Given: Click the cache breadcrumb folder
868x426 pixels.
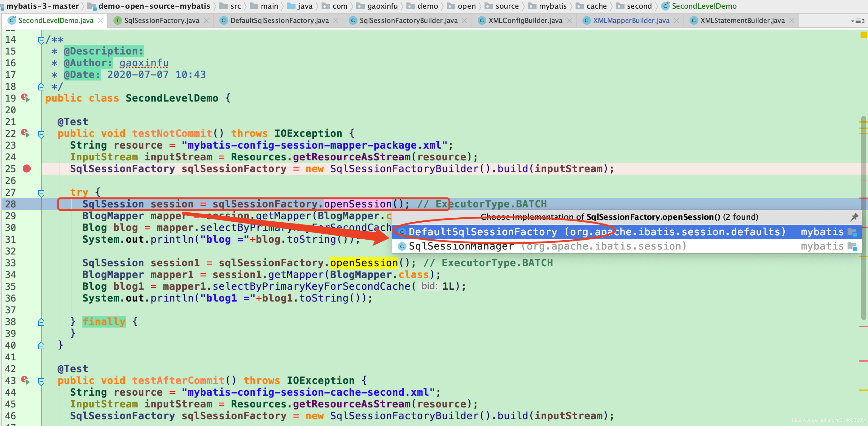Looking at the screenshot, I should (x=591, y=6).
